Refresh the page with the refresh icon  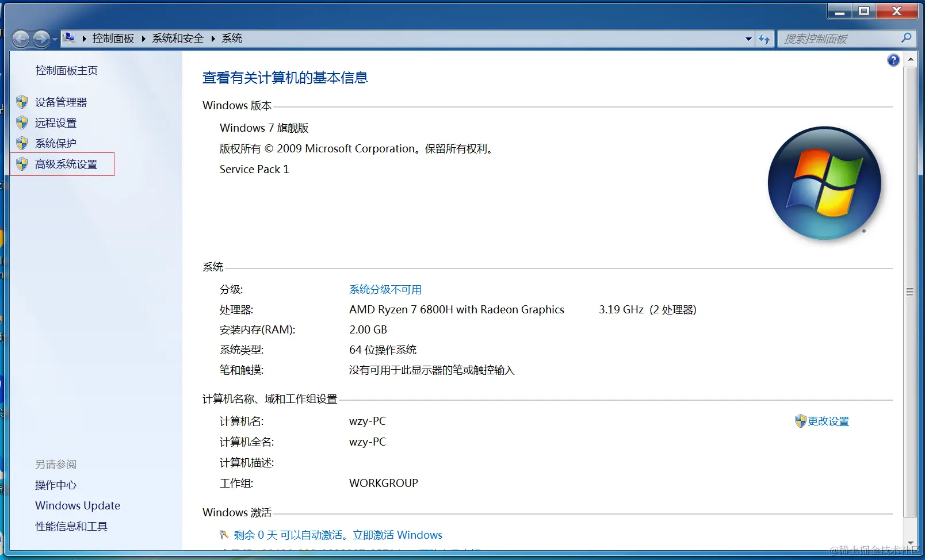[x=764, y=39]
